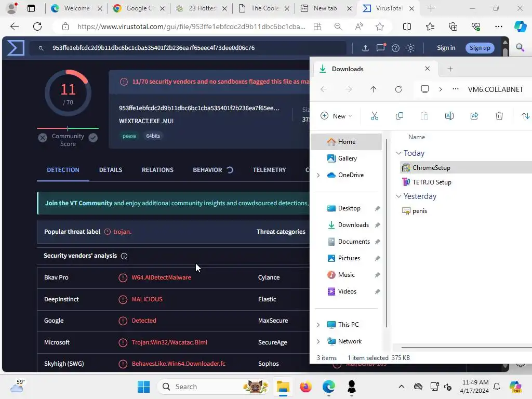Screen dimensions: 532x399
Task: Click the Sign in link
Action: tap(446, 48)
